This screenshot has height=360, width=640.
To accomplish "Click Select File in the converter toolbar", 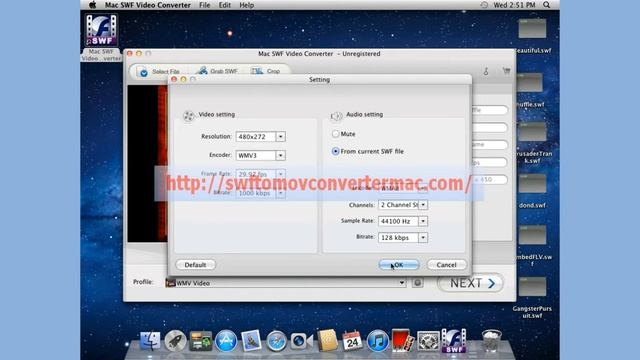I will (x=159, y=71).
